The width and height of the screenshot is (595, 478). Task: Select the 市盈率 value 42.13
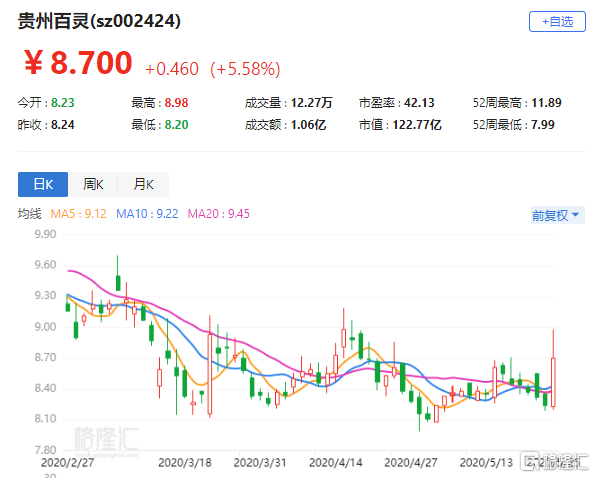[419, 103]
